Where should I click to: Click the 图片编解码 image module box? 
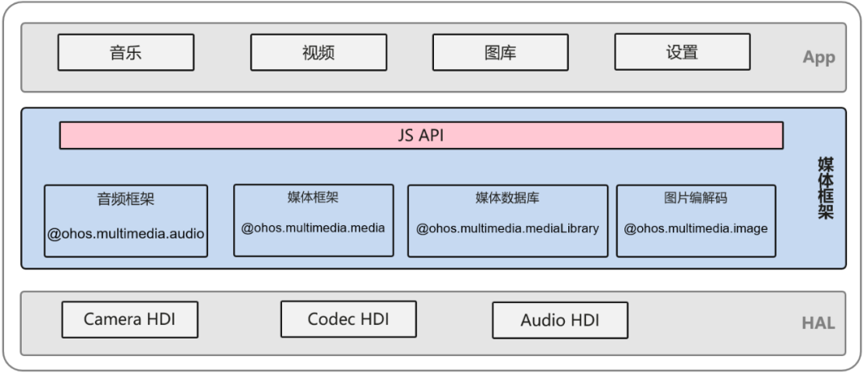tap(696, 221)
